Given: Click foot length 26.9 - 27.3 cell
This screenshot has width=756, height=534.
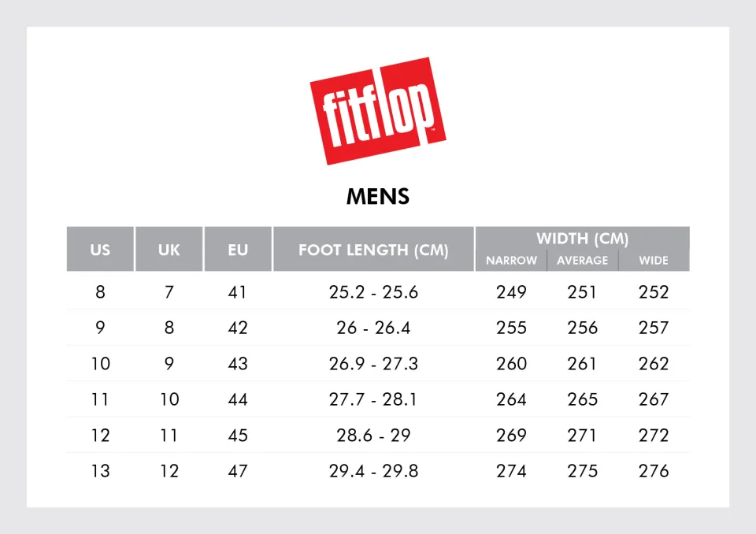Looking at the screenshot, I should click(373, 364).
